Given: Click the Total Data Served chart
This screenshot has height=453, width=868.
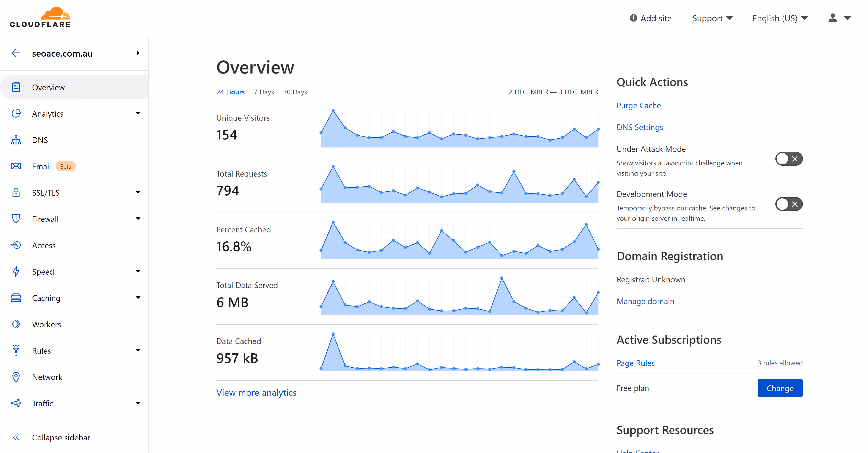Looking at the screenshot, I should point(460,296).
